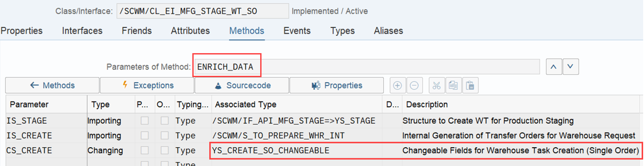Select the Methods tab
The image size is (644, 166).
(x=247, y=31)
